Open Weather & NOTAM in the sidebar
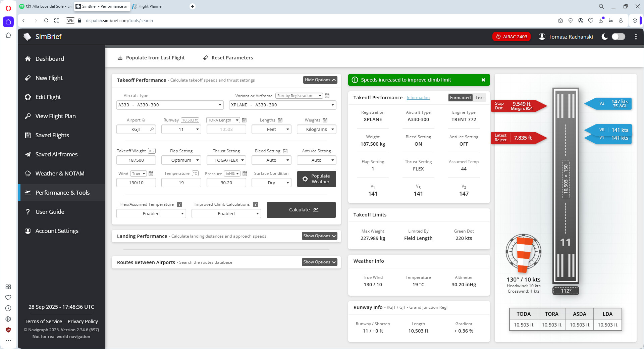Image resolution: width=644 pixels, height=349 pixels. pos(61,173)
